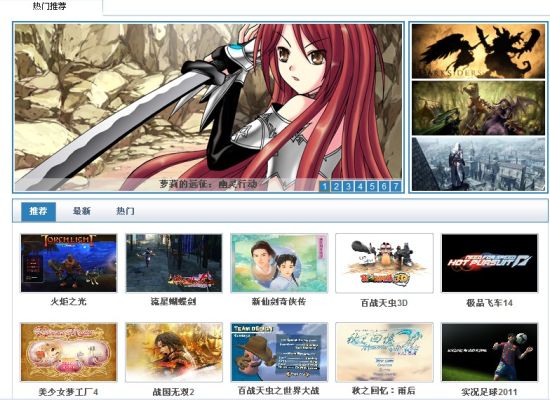Screen dimensions: 550x400
Task: Switch to the 最新 tab
Action: pyautogui.click(x=82, y=211)
